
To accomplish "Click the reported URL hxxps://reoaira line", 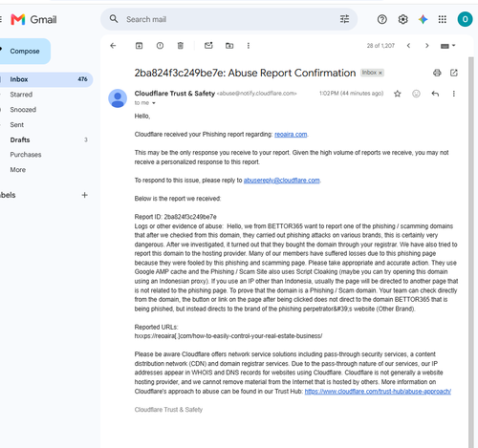I will pyautogui.click(x=228, y=336).
